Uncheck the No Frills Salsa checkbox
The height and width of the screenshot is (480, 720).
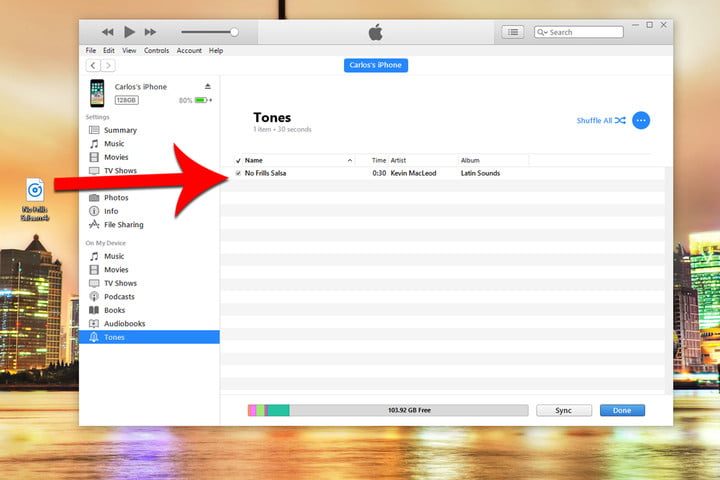[238, 173]
